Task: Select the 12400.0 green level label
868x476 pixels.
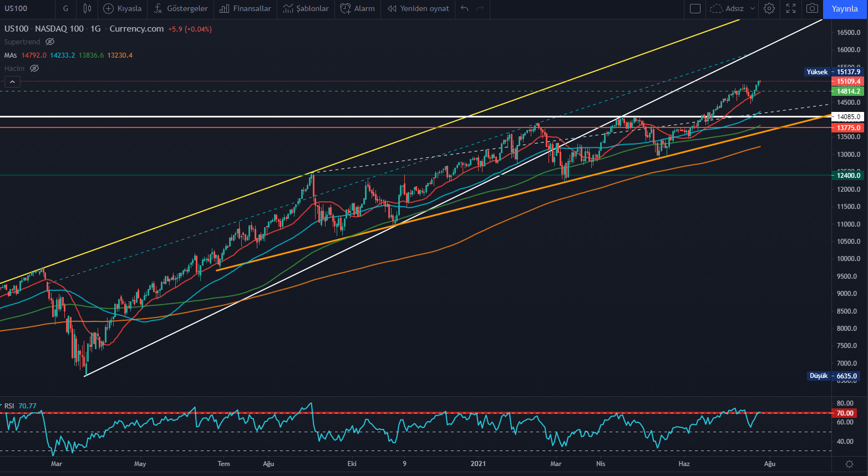Action: click(x=849, y=176)
